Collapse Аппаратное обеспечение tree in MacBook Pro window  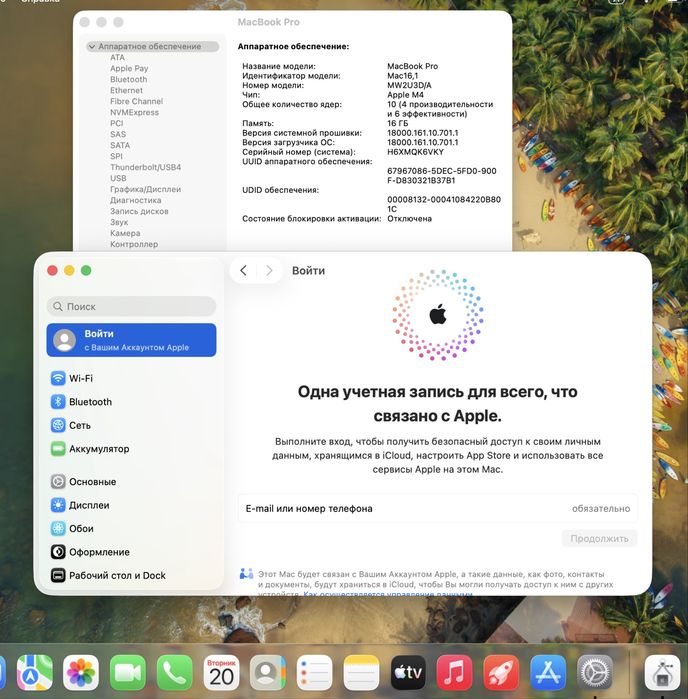click(x=92, y=46)
